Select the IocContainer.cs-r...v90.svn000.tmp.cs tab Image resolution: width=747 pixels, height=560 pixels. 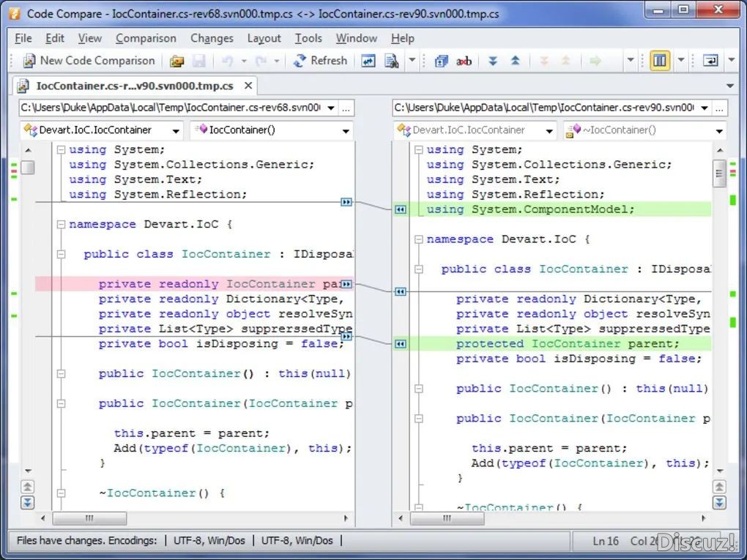click(x=135, y=86)
